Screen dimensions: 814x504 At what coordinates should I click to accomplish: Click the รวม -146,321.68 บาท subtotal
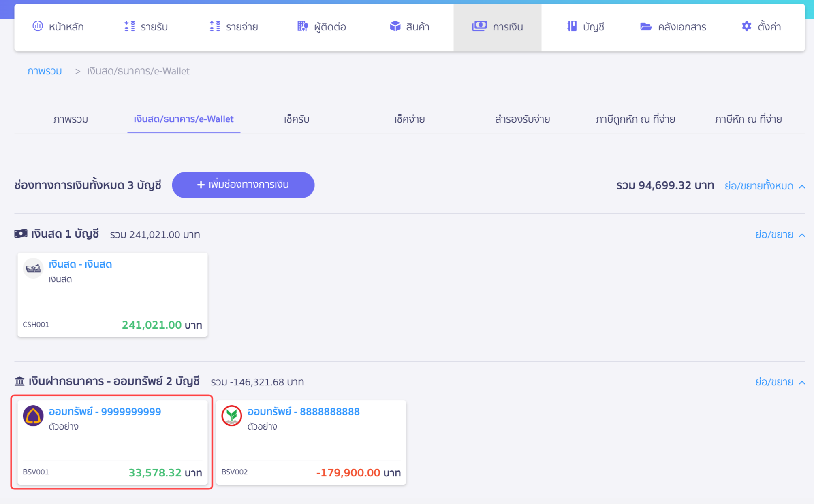tap(257, 382)
